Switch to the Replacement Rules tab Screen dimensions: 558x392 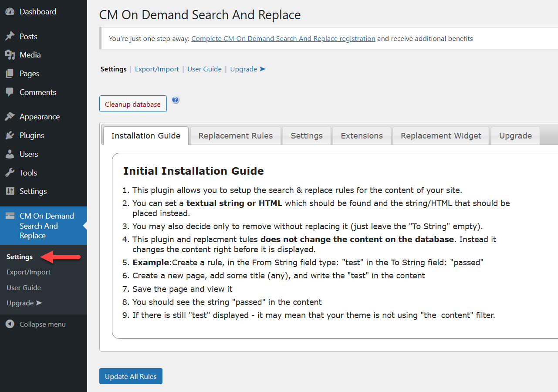click(236, 135)
